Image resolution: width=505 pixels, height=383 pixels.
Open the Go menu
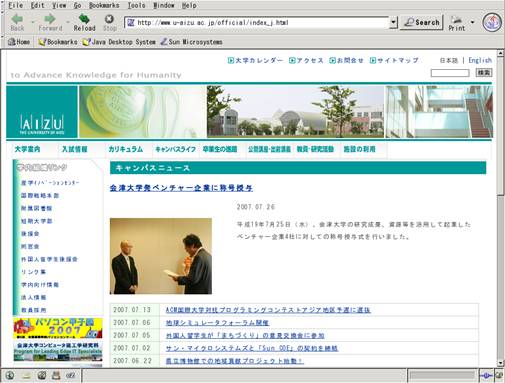(x=77, y=5)
